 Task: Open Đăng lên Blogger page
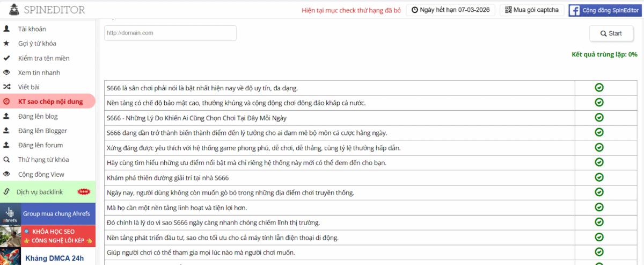[42, 131]
